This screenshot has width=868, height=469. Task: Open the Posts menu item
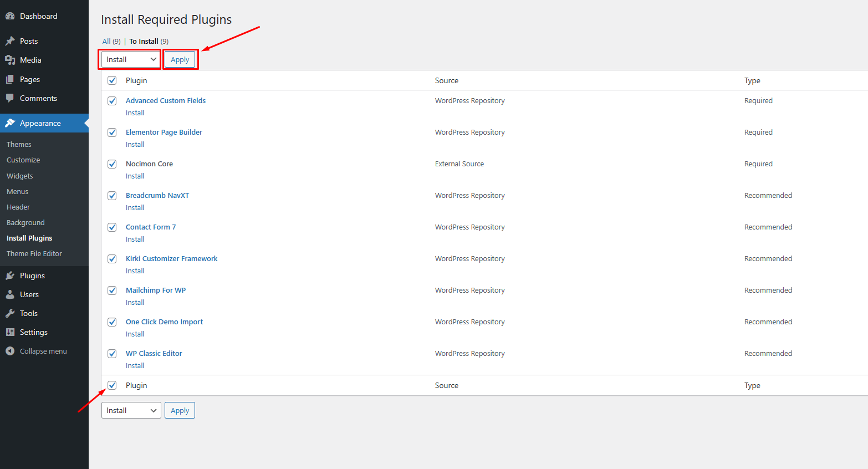point(44,41)
